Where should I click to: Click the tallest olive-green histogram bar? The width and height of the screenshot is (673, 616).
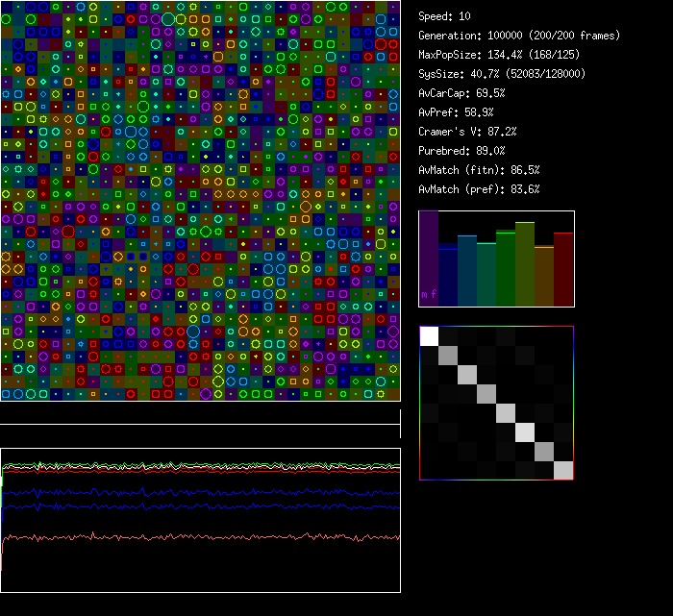pyautogui.click(x=525, y=264)
